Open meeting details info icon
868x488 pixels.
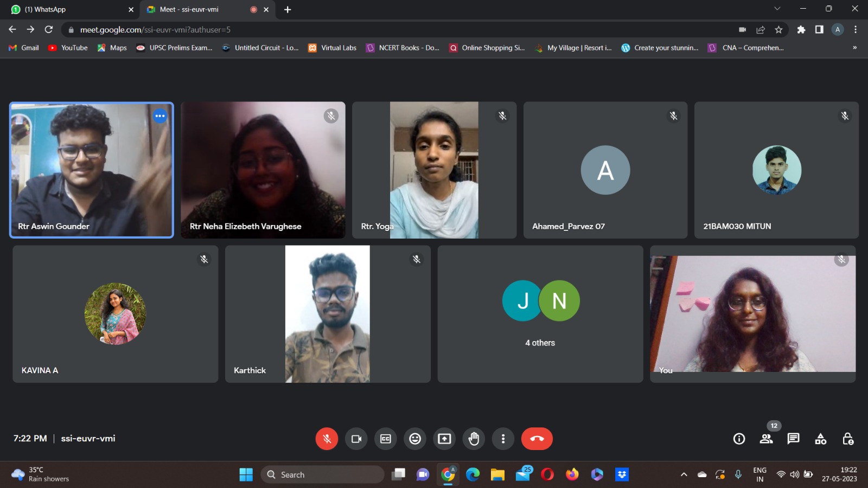tap(739, 439)
